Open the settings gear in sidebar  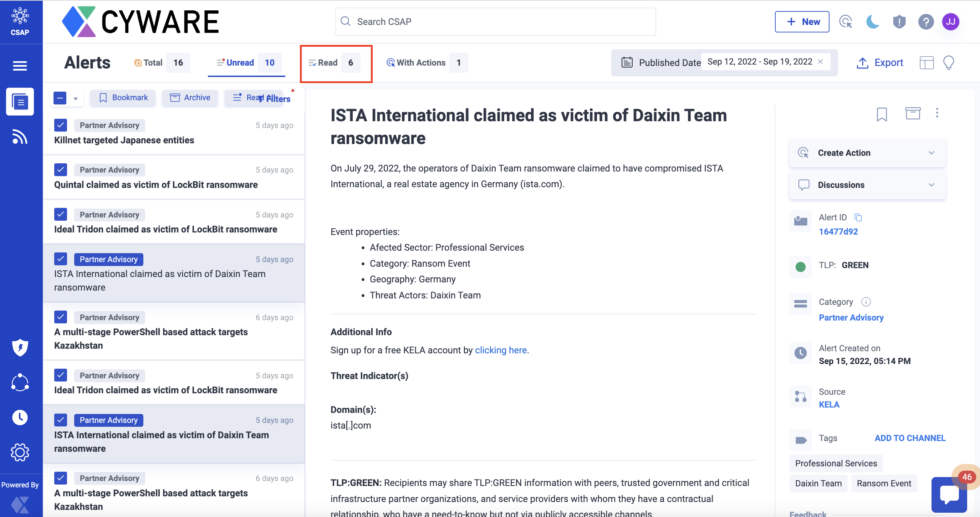(20, 452)
